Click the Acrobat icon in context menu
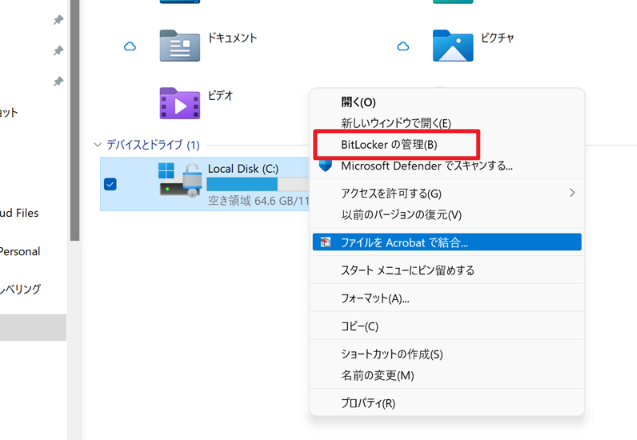This screenshot has width=637, height=440. pos(325,242)
